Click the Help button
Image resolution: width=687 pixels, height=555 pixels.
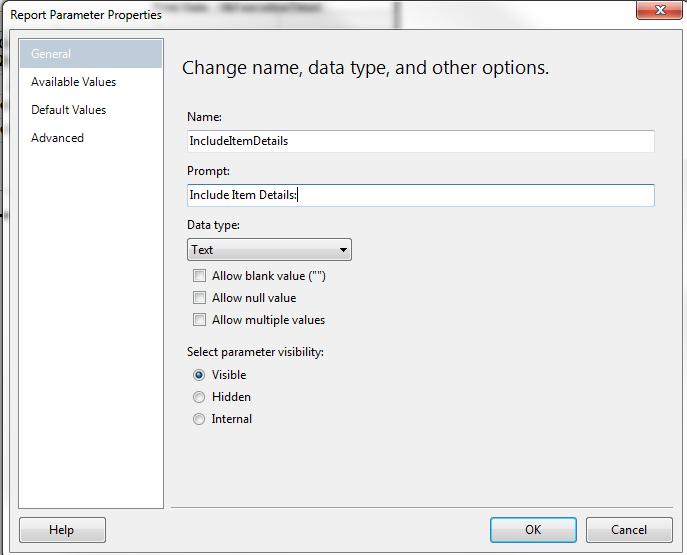coord(62,530)
